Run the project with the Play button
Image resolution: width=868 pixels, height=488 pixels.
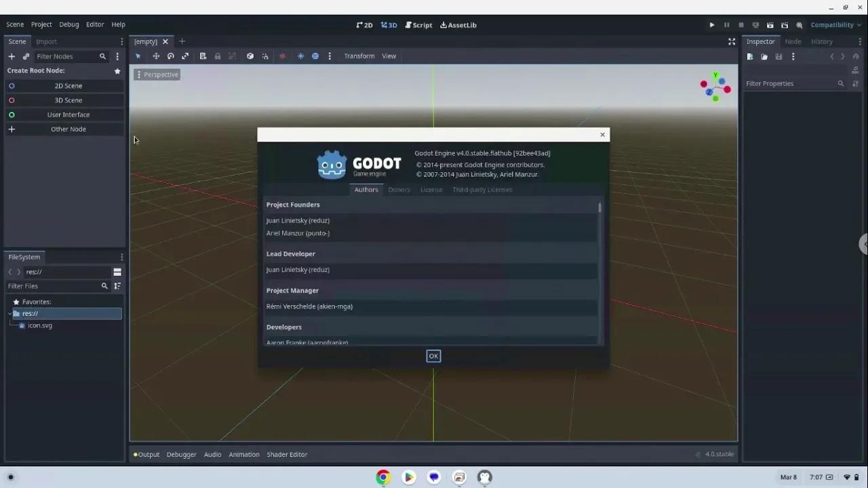711,24
